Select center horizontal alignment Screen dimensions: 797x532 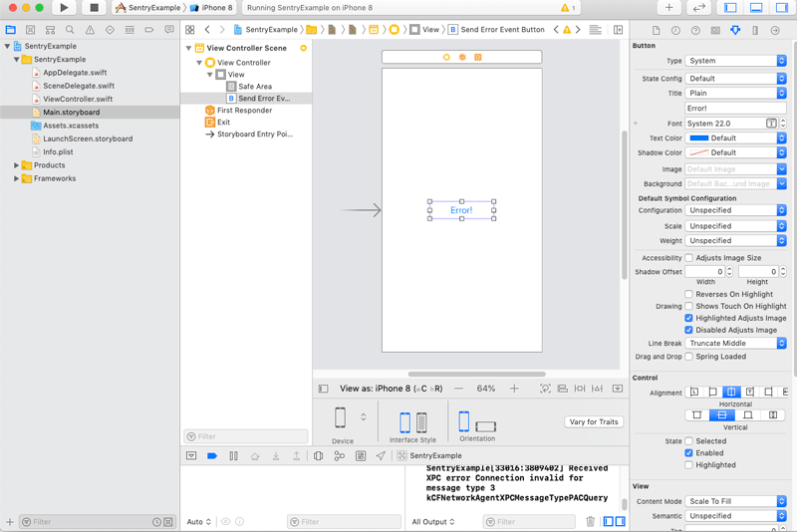pyautogui.click(x=731, y=392)
